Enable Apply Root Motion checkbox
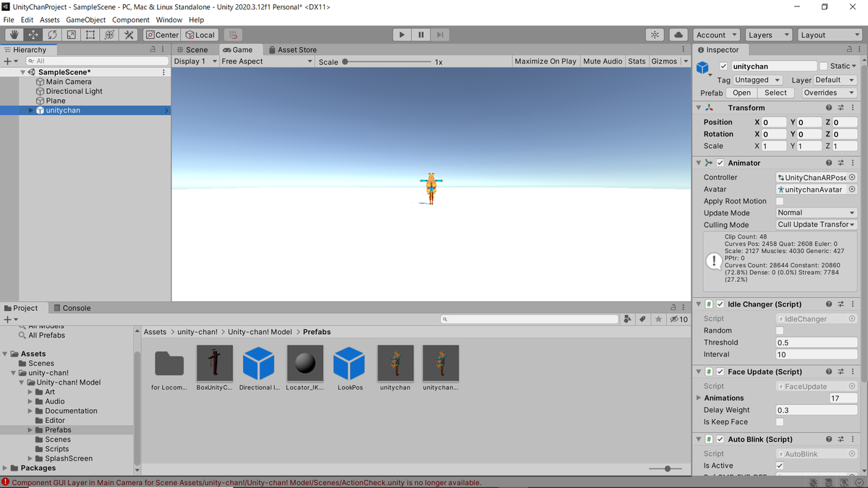The height and width of the screenshot is (488, 868). 780,201
